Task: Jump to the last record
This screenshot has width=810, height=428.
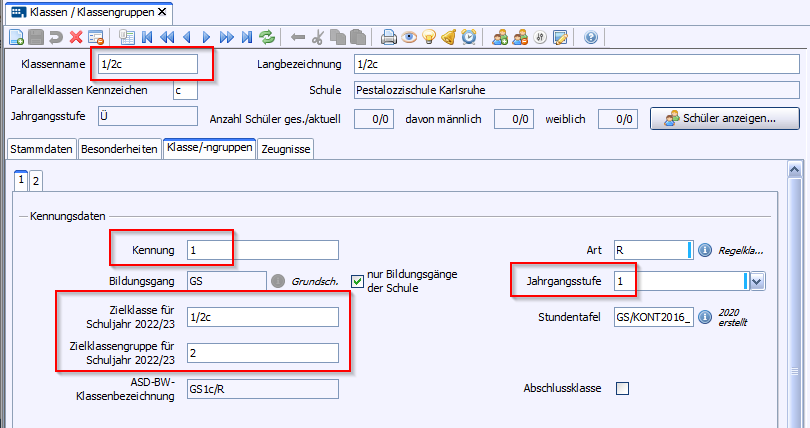Action: tap(246, 38)
